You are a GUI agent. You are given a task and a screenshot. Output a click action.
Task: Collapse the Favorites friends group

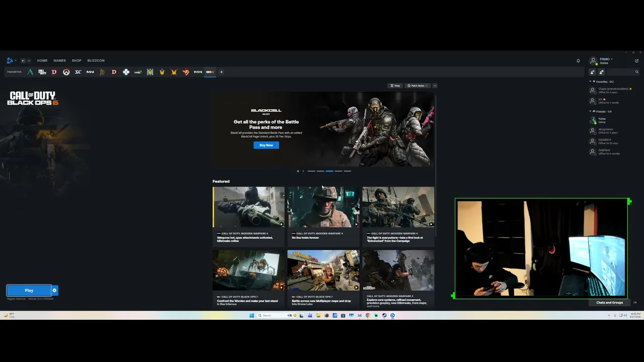pos(590,81)
